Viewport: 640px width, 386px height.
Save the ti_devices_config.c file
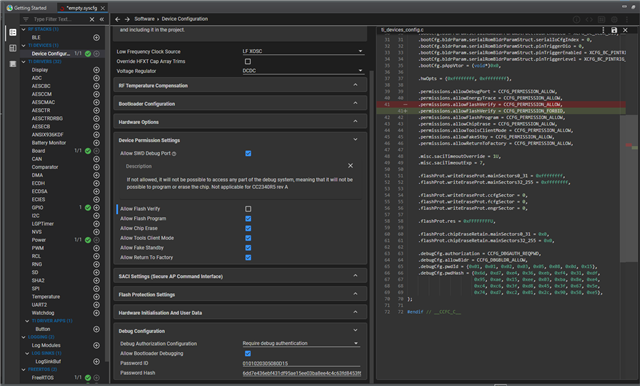(x=614, y=30)
